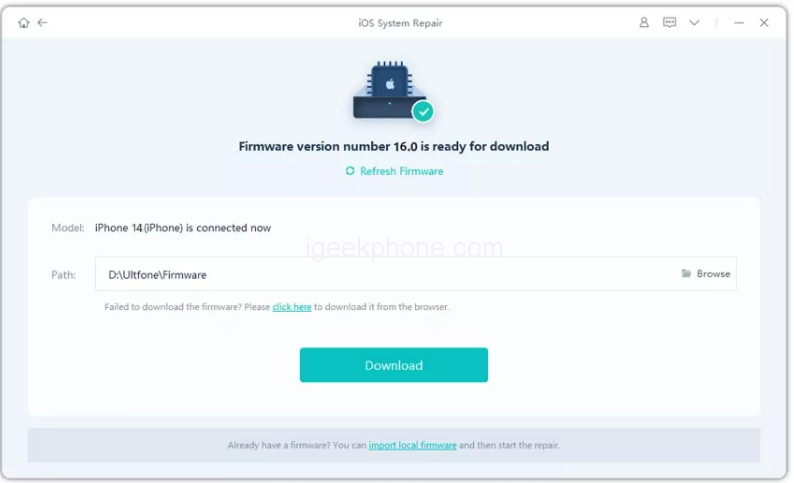
Task: Select the Refresh Firmware text link
Action: [402, 171]
